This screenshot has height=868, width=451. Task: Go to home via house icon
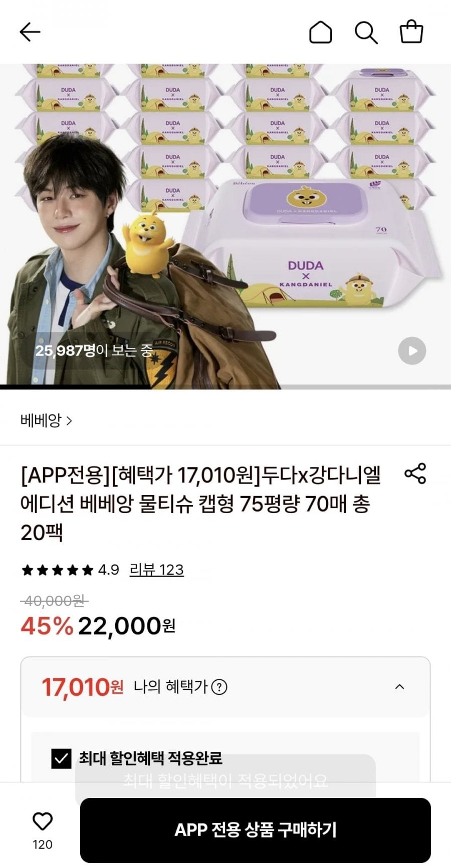point(320,32)
